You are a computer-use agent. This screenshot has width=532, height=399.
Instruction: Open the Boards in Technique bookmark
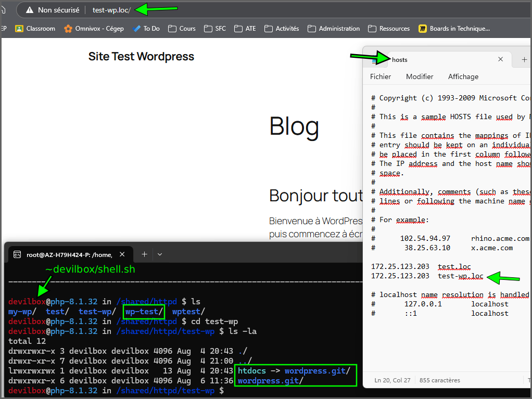[454, 29]
